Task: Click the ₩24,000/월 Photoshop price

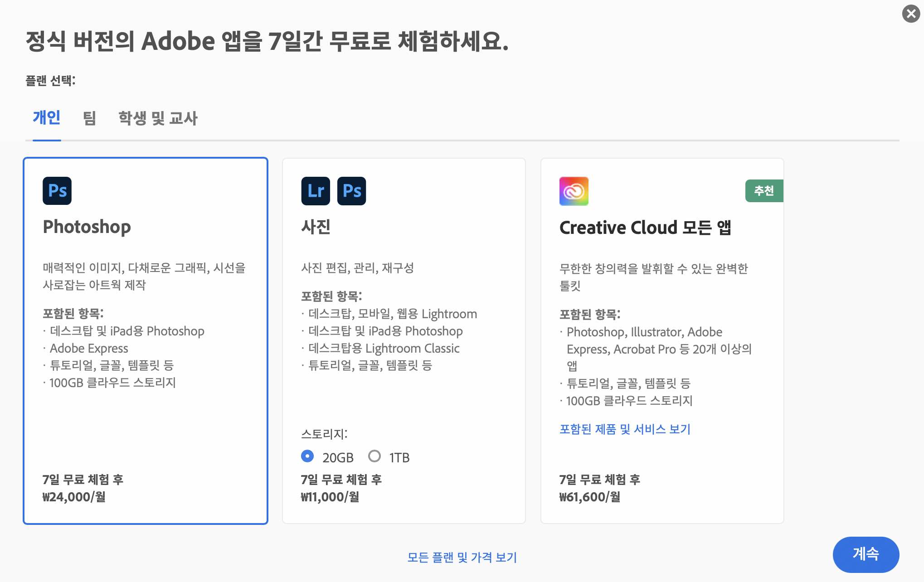Action: (x=74, y=497)
